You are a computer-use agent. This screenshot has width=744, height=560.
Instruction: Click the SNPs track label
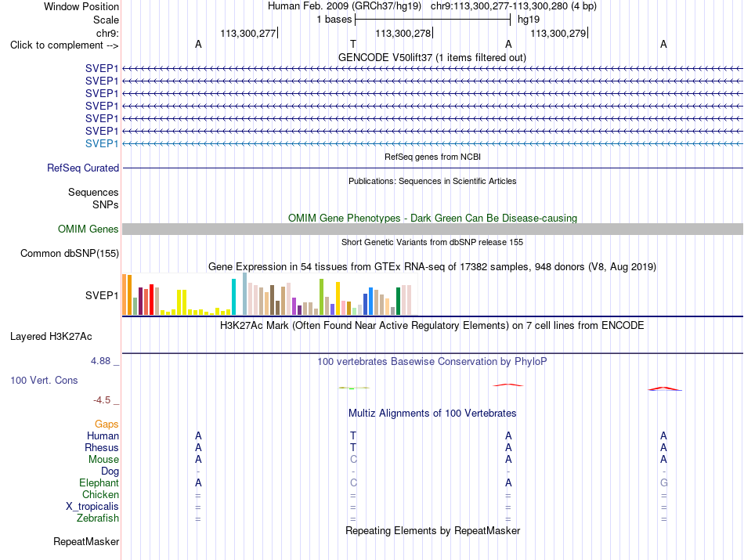click(x=106, y=204)
